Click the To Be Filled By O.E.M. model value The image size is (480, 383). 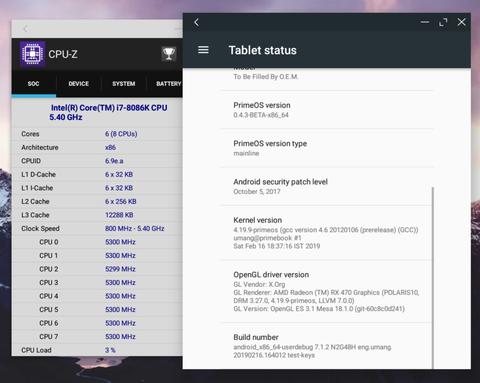(x=266, y=77)
